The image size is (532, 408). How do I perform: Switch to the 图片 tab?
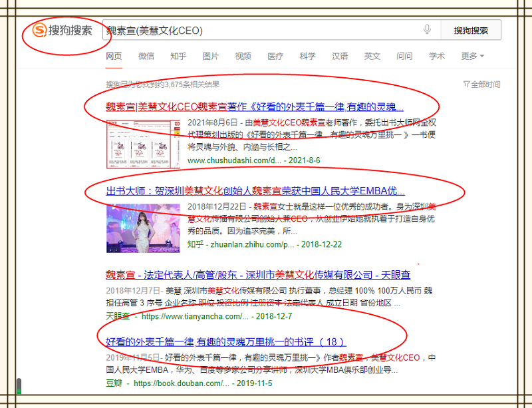tap(211, 57)
